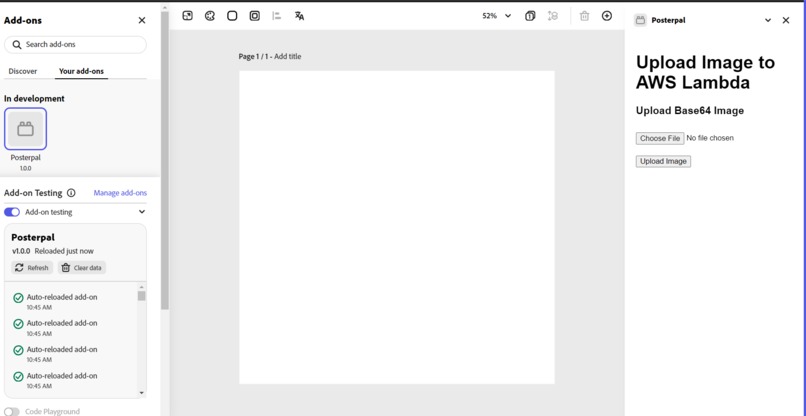
Task: Open the color theme palette icon
Action: [x=210, y=16]
